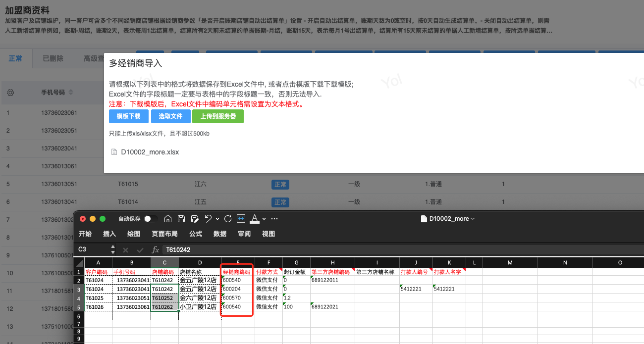Switch to the 数据 ribbon tab

click(x=219, y=234)
